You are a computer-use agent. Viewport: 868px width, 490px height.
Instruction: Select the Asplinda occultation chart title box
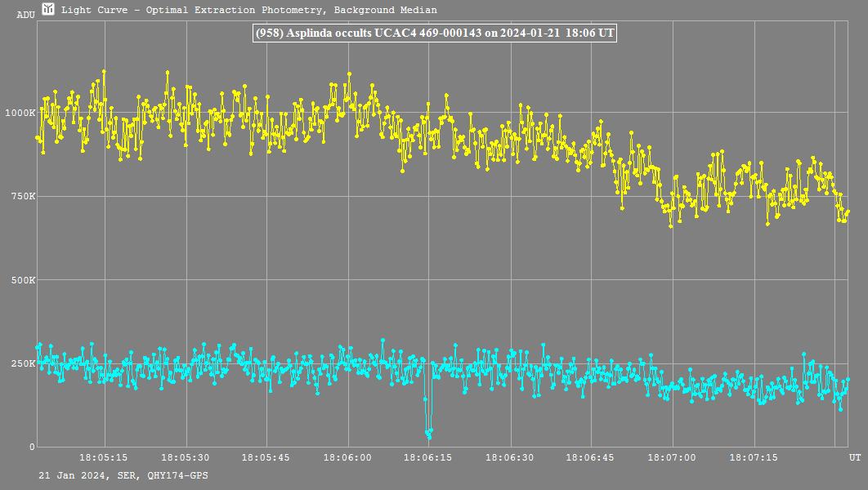[x=435, y=33]
